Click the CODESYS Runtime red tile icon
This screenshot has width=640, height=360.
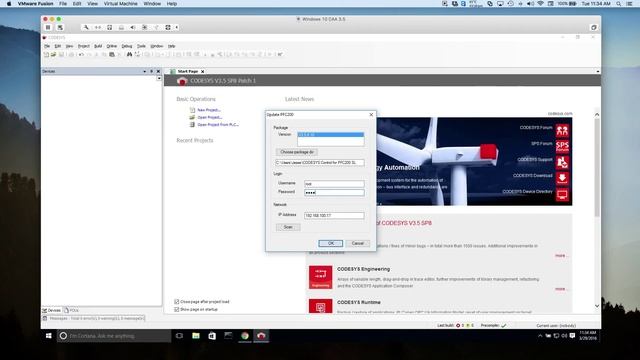pyautogui.click(x=320, y=307)
